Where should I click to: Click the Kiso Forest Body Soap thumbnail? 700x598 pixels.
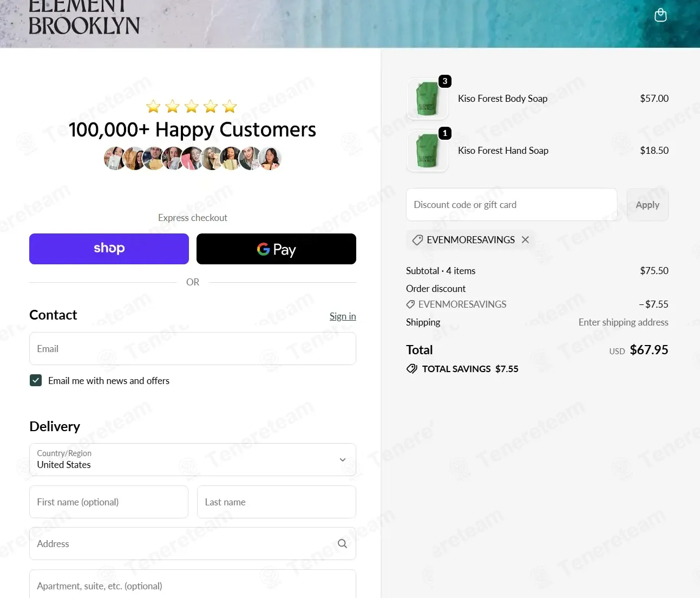(427, 99)
